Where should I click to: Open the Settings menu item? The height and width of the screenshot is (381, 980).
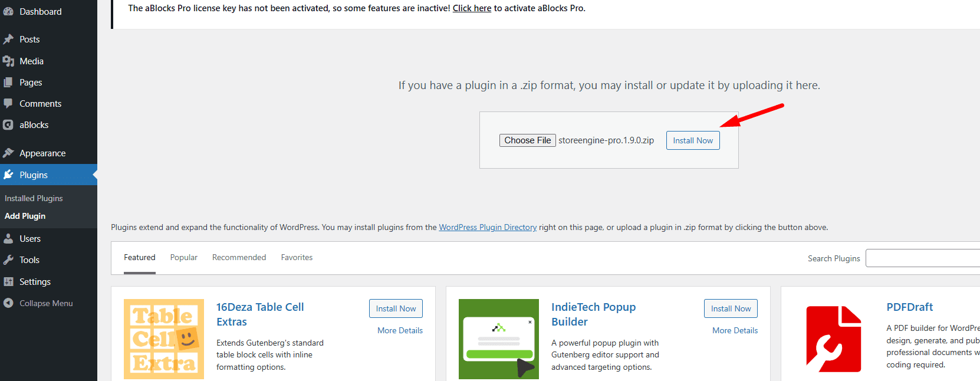tap(48, 282)
